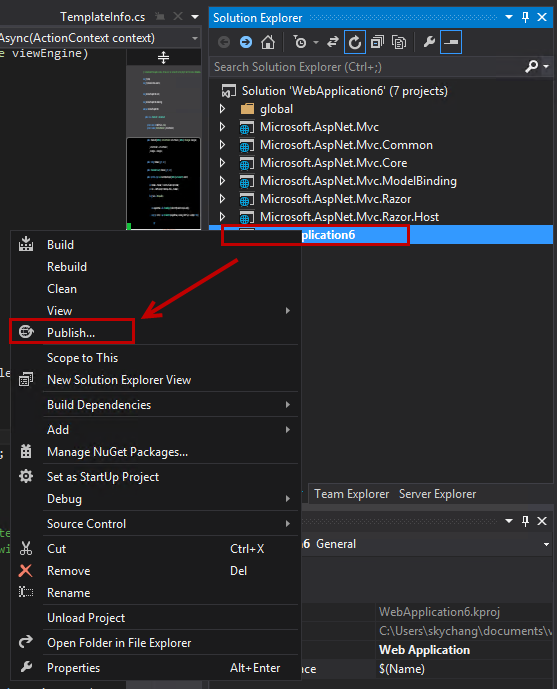Viewport: 557px width, 689px height.
Task: Open the Debug submenu
Action: click(x=156, y=499)
